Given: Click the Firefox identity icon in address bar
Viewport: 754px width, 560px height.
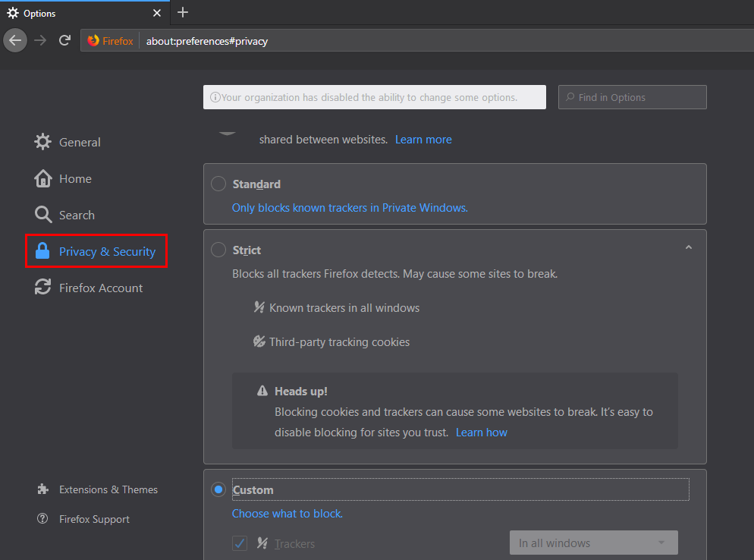Looking at the screenshot, I should tap(93, 41).
